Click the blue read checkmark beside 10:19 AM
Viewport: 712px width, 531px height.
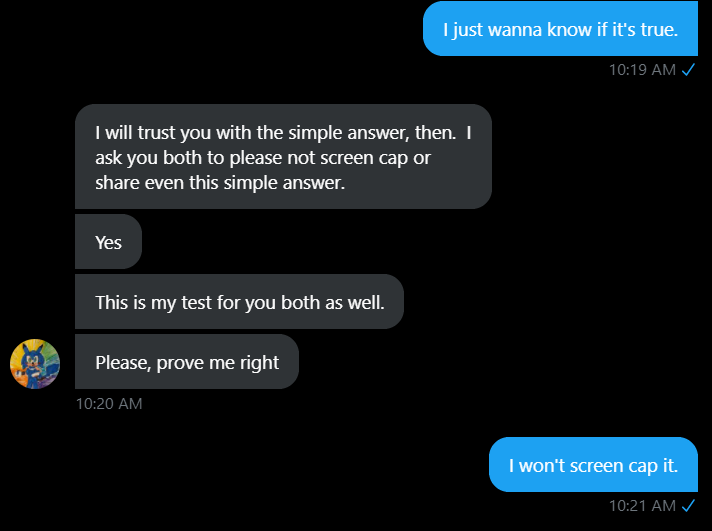[x=688, y=69]
